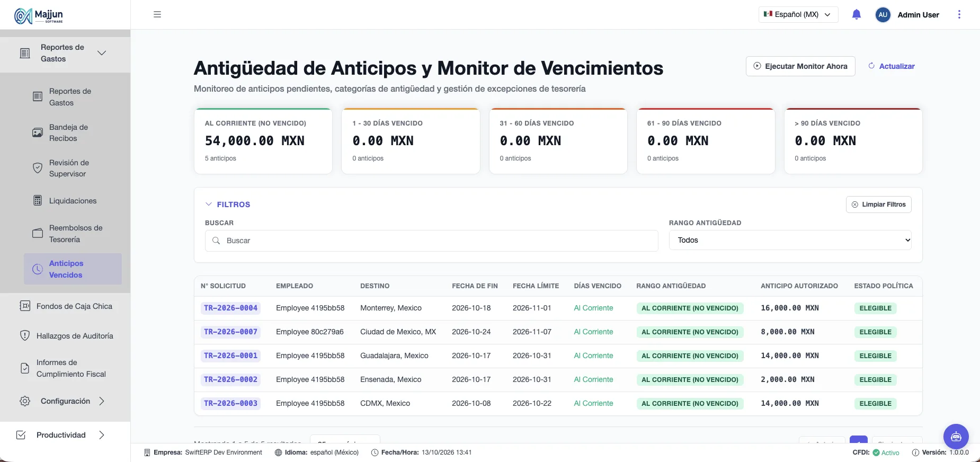The image size is (980, 462).
Task: Open the three-dot options menu
Action: click(959, 14)
